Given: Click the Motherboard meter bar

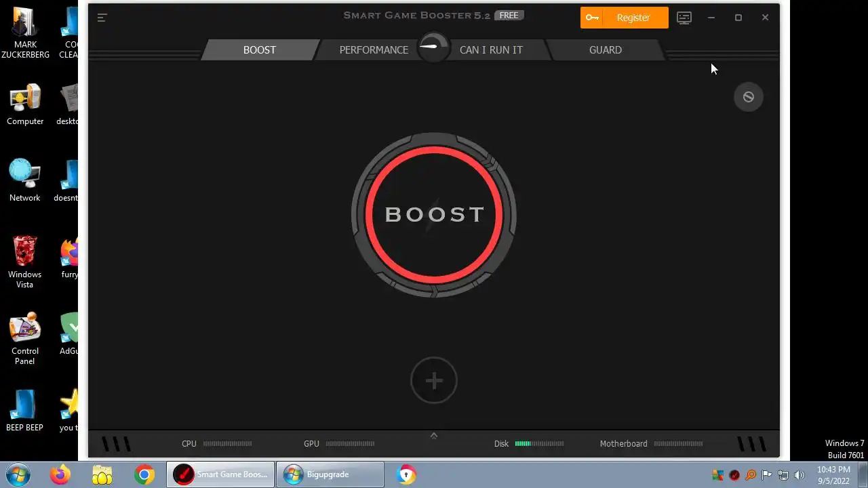Looking at the screenshot, I should pos(678,444).
